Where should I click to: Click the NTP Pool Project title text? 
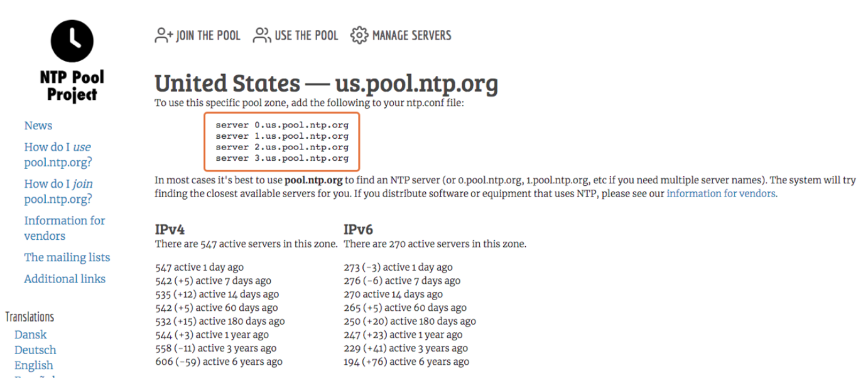72,86
